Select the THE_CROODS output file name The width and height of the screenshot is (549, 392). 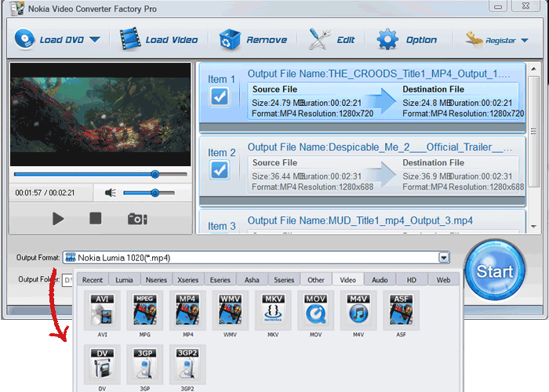379,74
